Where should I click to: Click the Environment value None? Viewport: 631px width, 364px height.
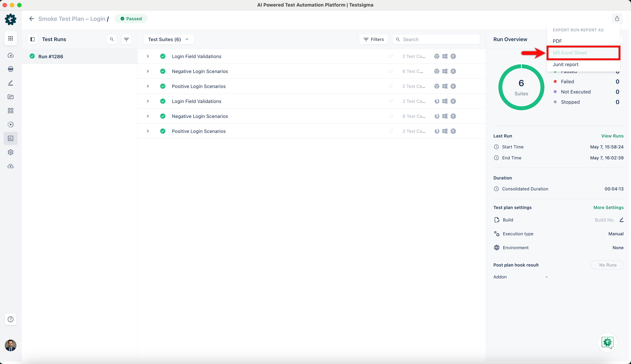(x=618, y=248)
